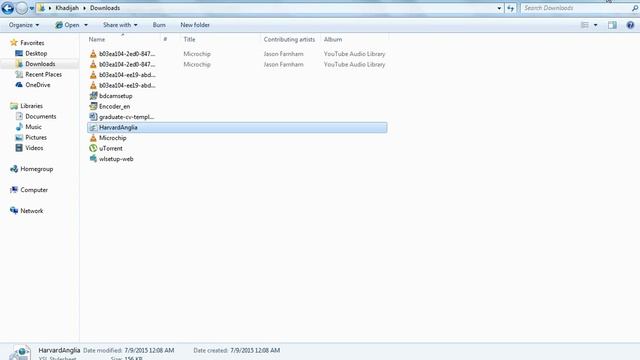Focus the Search Downloads field

click(x=576, y=8)
